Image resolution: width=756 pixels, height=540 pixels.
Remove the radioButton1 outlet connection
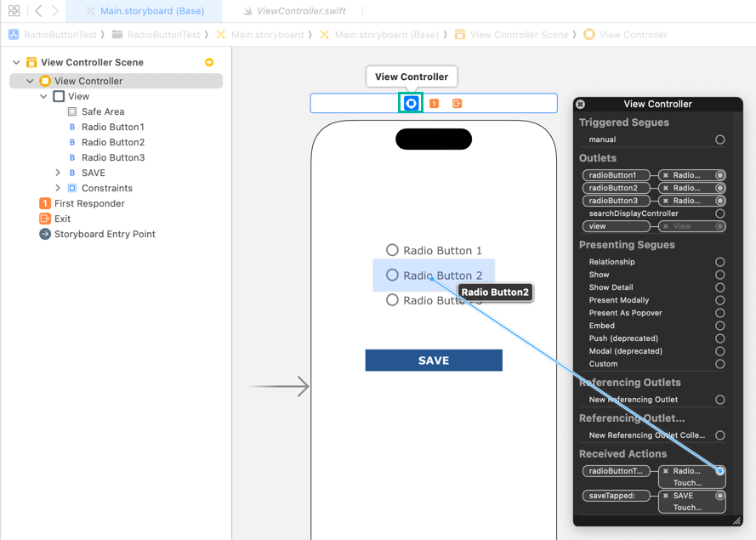point(666,175)
